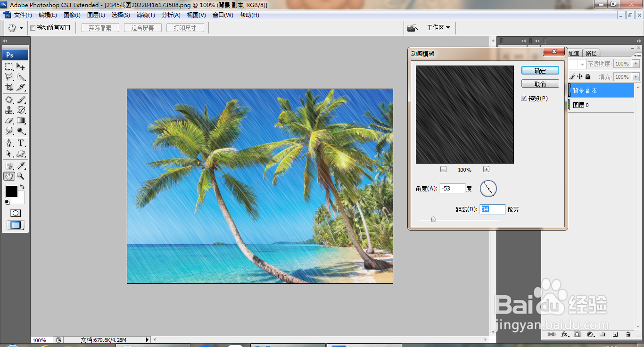
Task: Select the Zoom magnifier tool
Action: pyautogui.click(x=21, y=176)
